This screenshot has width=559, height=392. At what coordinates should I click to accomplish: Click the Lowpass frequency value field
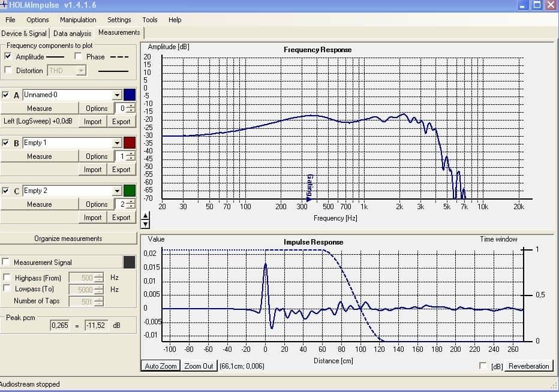click(82, 290)
